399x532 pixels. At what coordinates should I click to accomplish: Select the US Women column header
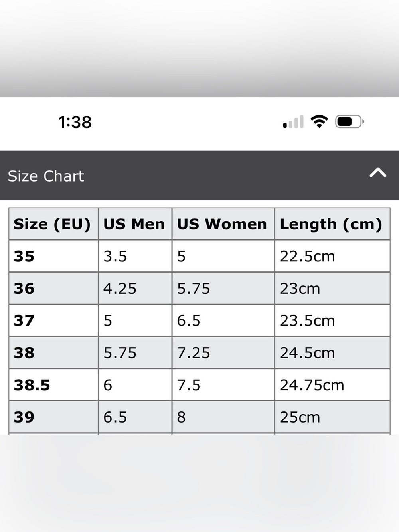click(223, 224)
